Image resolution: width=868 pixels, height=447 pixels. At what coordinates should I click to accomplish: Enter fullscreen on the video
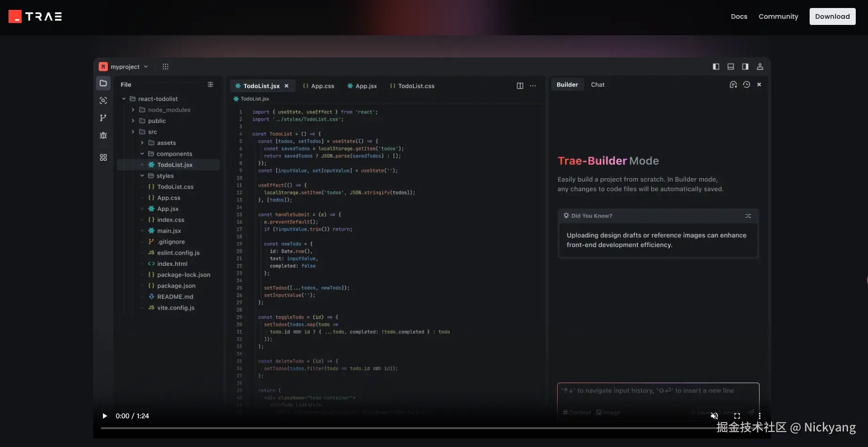tap(737, 416)
